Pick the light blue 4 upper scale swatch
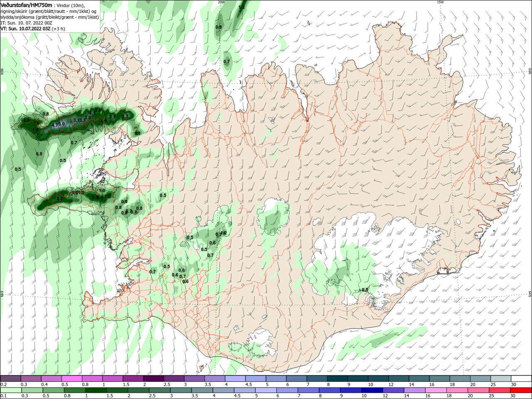The width and height of the screenshot is (532, 399). (x=235, y=379)
